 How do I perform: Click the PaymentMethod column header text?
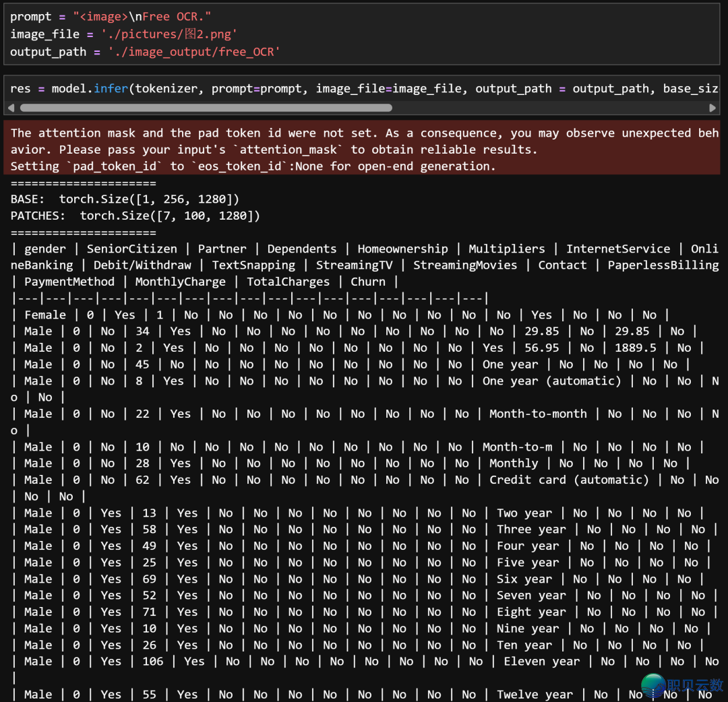[69, 282]
